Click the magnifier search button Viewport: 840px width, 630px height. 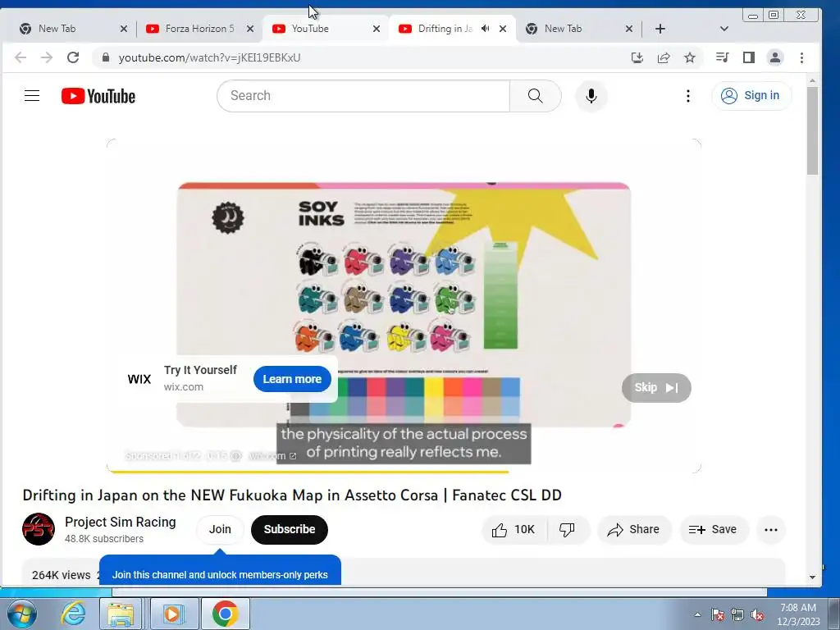(x=535, y=96)
